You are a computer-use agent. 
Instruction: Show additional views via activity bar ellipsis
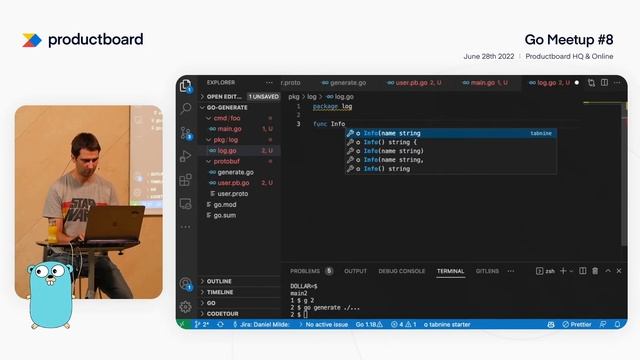point(186,227)
